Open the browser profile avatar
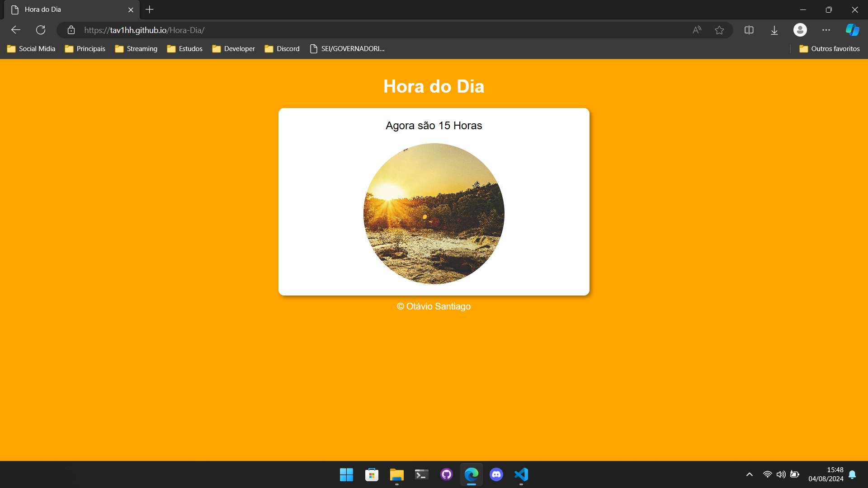Image resolution: width=868 pixels, height=488 pixels. coord(800,30)
